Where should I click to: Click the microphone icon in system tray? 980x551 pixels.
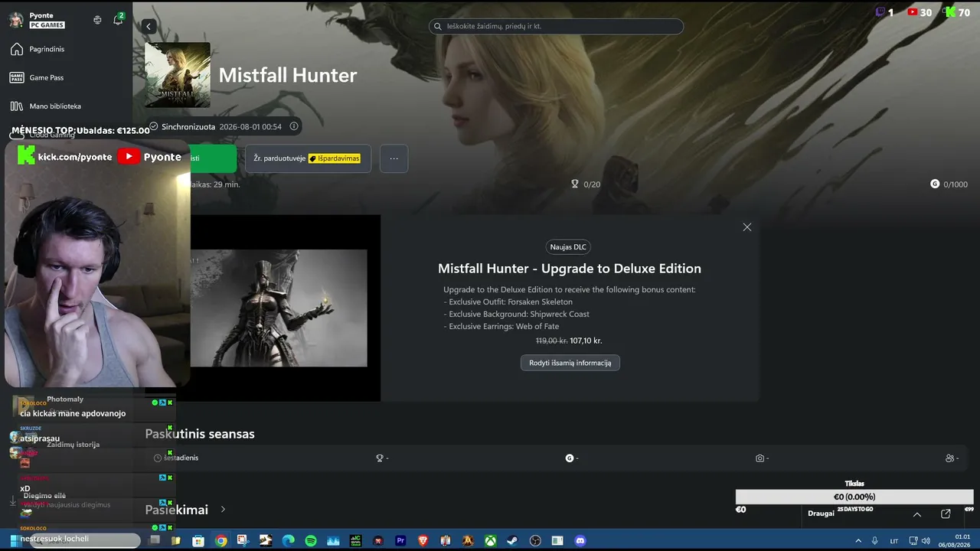tap(875, 541)
